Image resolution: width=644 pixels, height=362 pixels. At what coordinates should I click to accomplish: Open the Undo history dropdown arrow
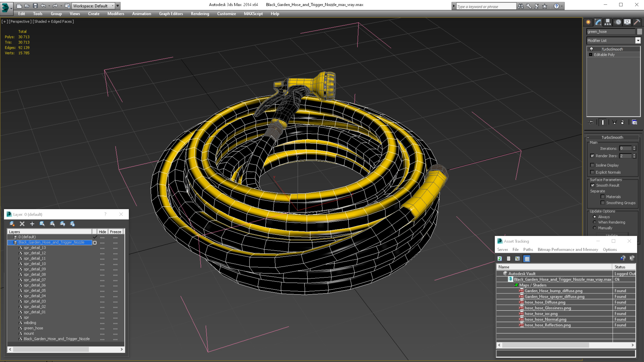pyautogui.click(x=49, y=6)
